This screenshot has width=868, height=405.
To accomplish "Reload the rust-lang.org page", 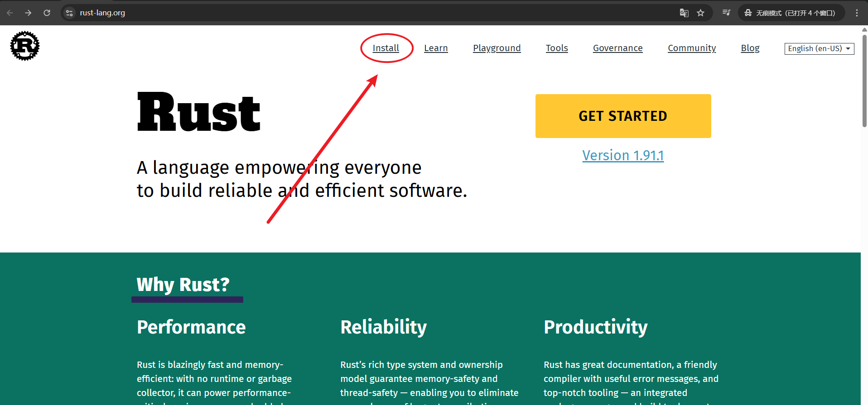I will point(47,13).
